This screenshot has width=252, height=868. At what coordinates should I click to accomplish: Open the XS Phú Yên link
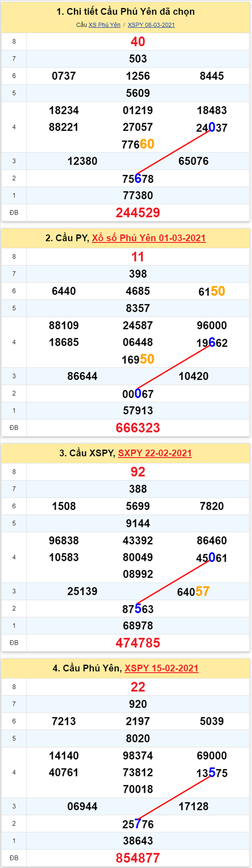coord(104,25)
